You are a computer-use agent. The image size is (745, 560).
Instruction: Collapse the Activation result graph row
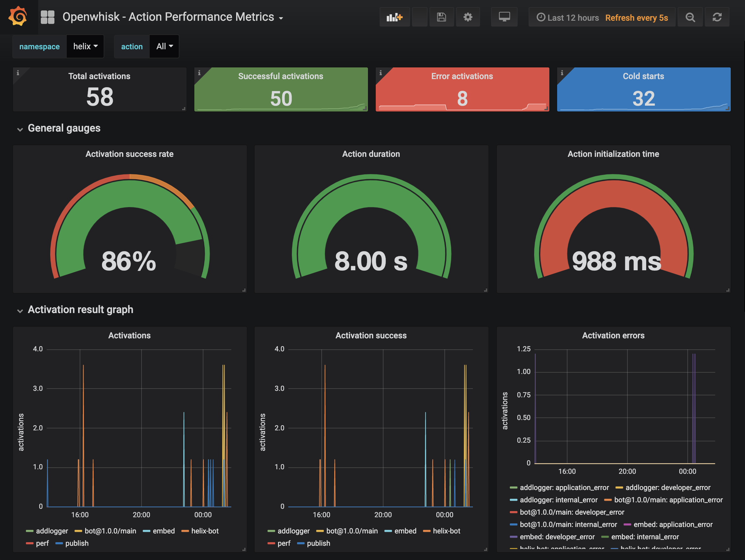pyautogui.click(x=80, y=309)
